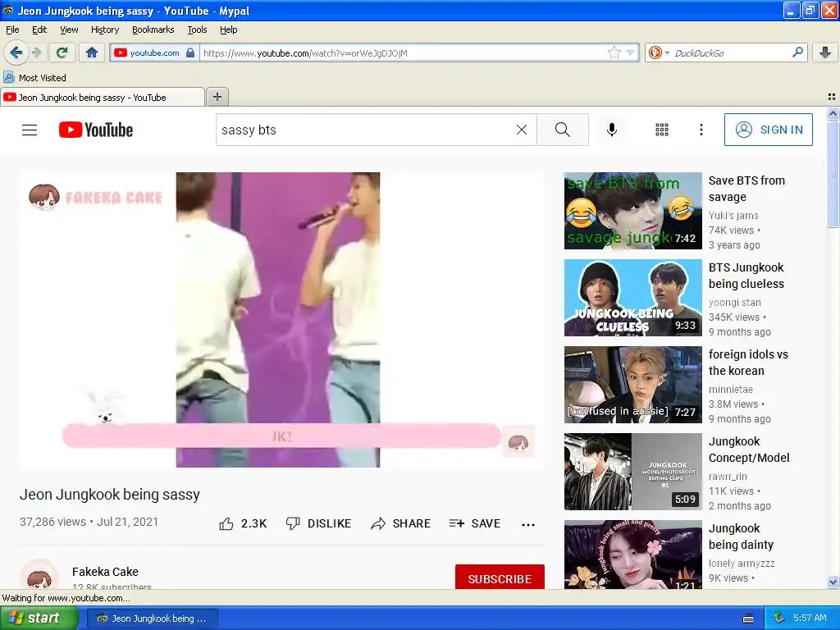Click the list all tabs icon
This screenshot has width=840, height=630.
(832, 97)
